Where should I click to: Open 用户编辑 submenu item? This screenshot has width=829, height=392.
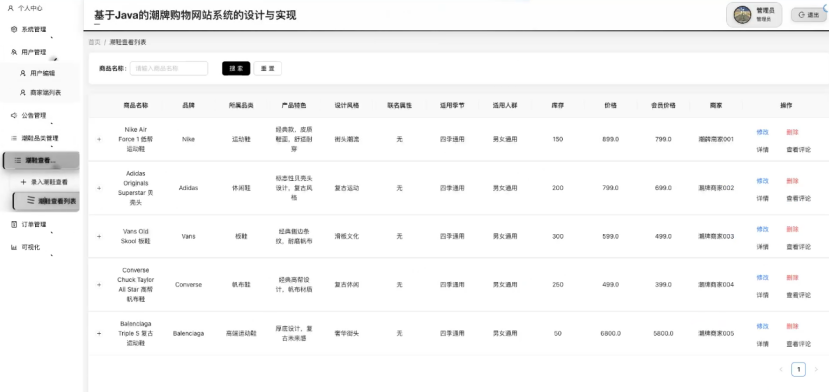37,73
